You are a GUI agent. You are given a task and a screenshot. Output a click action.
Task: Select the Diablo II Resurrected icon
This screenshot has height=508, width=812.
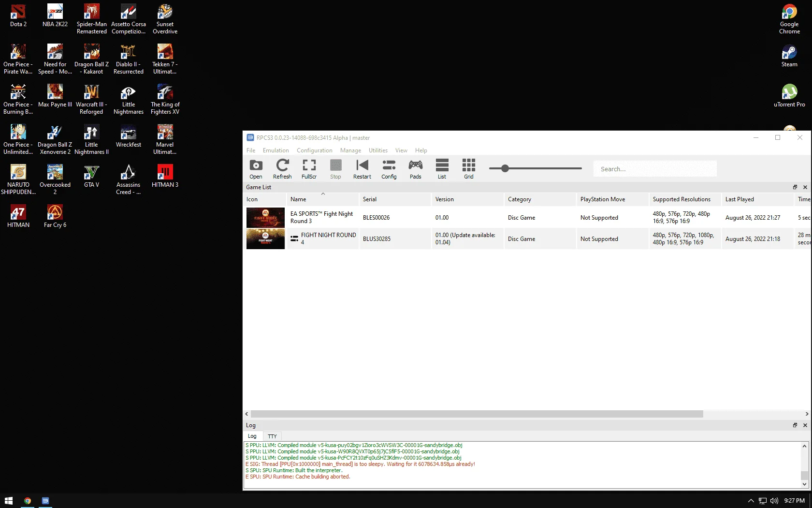coord(129,59)
